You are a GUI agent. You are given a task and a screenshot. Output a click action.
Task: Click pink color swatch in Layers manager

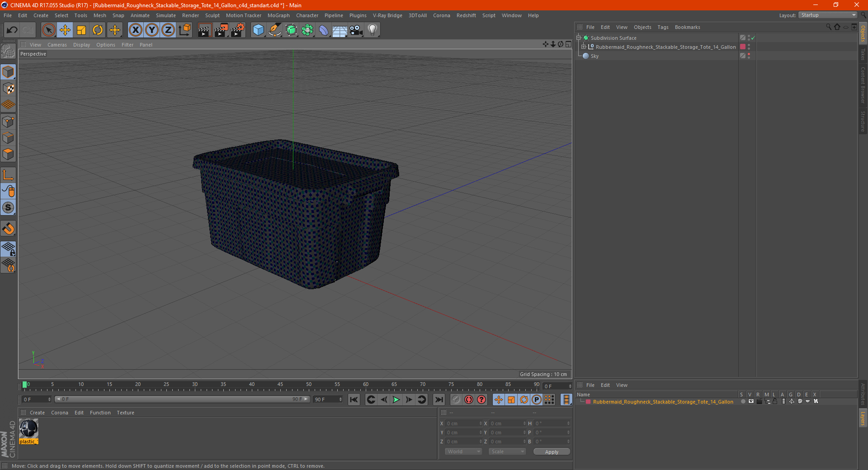(588, 402)
